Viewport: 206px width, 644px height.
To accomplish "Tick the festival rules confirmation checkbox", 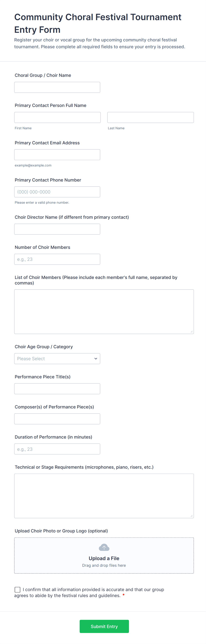I will coord(17,590).
